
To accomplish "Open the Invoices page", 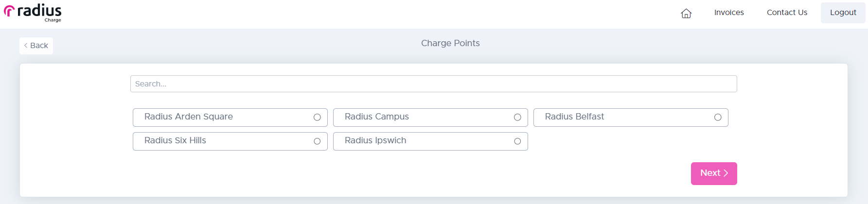I will click(x=729, y=13).
